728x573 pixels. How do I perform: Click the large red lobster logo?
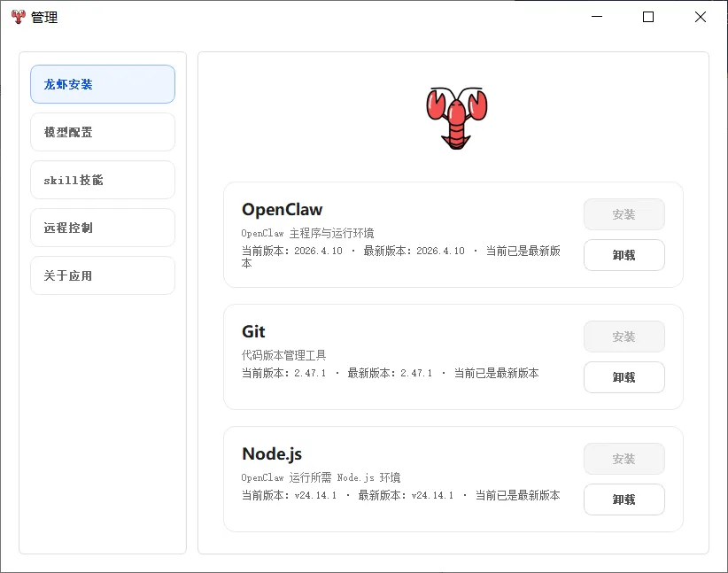click(457, 119)
